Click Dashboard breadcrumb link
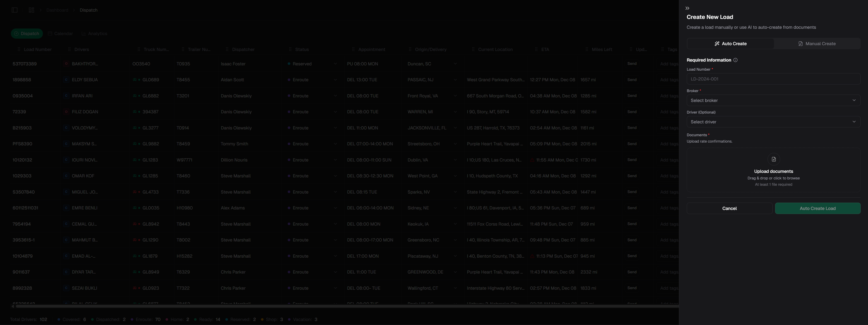Image resolution: width=868 pixels, height=325 pixels. (57, 10)
